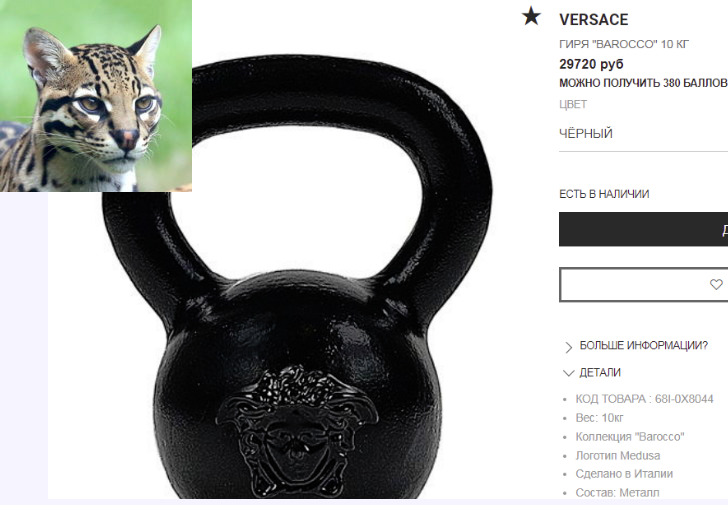Click the ocelot cat thumbnail image
This screenshot has width=728, height=505.
pyautogui.click(x=96, y=96)
